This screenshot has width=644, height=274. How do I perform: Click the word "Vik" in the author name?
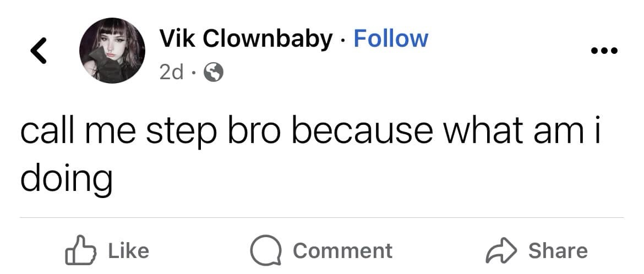176,39
